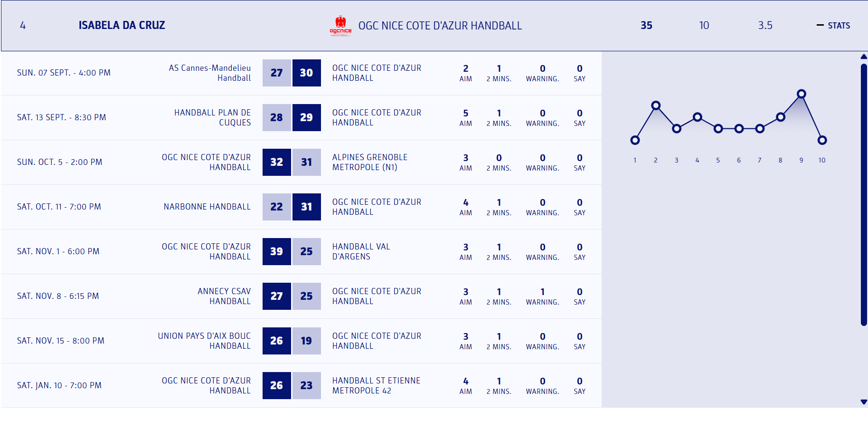Screen dimensions: 868x421
Task: Click the scroll up arrow of match list
Action: point(864,57)
